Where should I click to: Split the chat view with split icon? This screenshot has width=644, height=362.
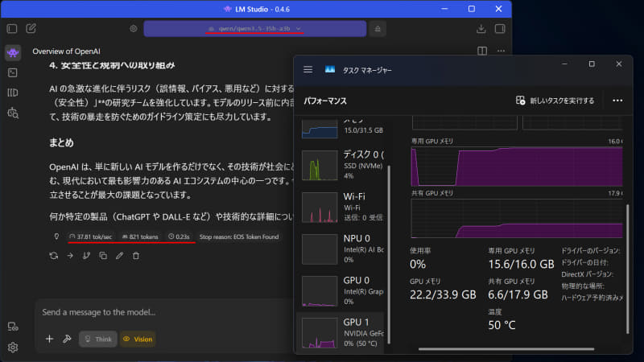click(482, 51)
